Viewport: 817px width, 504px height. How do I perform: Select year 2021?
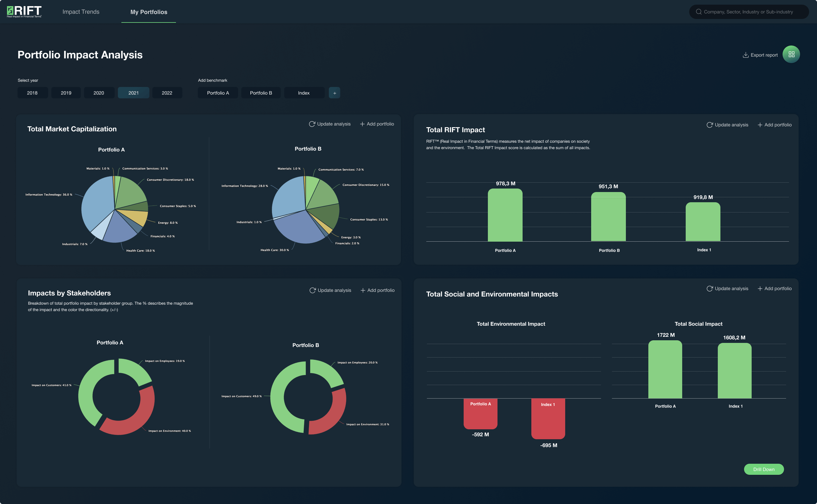134,93
